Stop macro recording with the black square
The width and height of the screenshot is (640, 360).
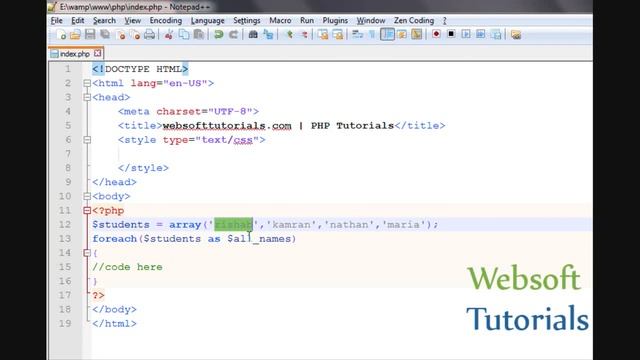tap(451, 34)
